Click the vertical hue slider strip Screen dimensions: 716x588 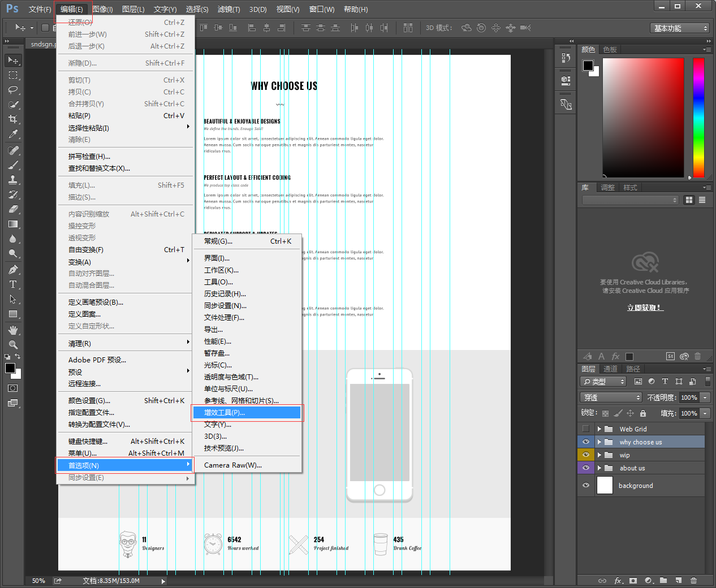click(x=698, y=118)
